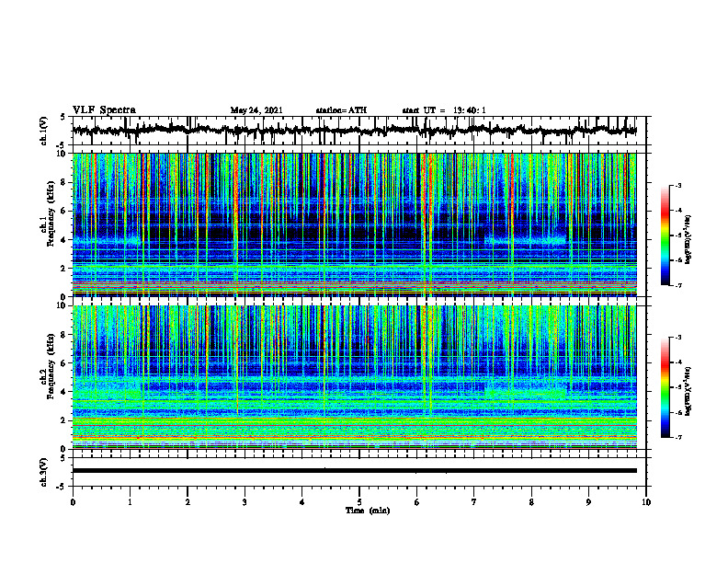Click time axis tick label "2"
The height and width of the screenshot is (563, 728).
[x=188, y=502]
